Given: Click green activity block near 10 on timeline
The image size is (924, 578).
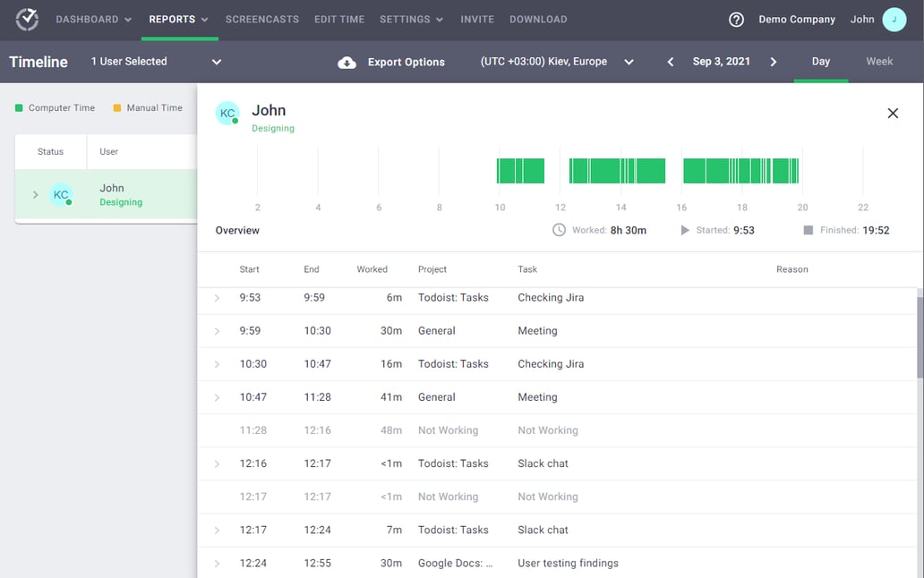Looking at the screenshot, I should pyautogui.click(x=520, y=171).
